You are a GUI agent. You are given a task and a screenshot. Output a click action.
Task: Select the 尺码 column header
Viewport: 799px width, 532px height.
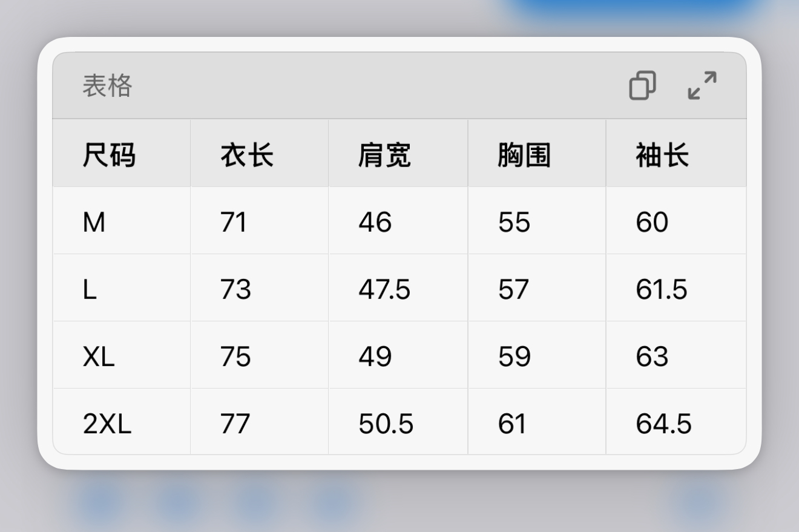pyautogui.click(x=109, y=156)
